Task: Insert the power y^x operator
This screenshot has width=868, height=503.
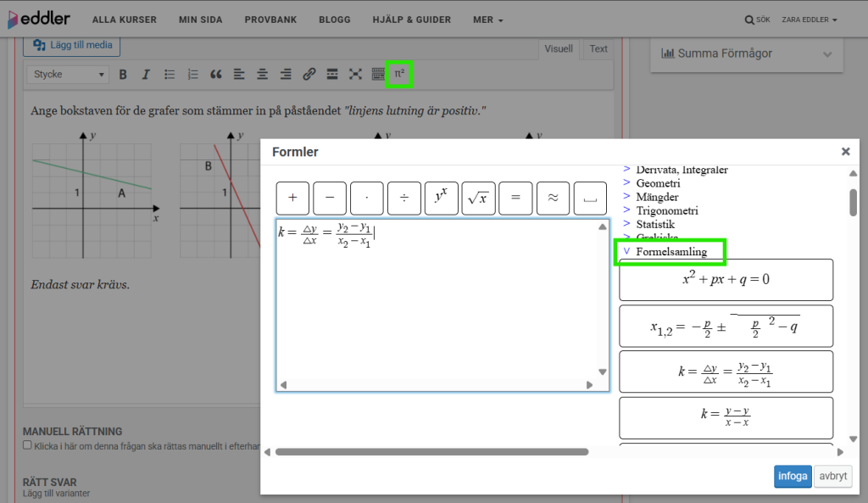Action: (441, 198)
